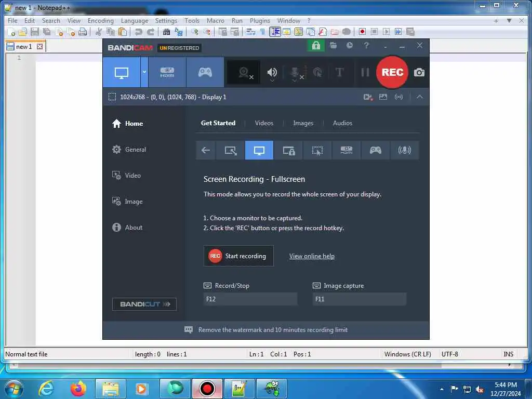
Task: Open the Windows Start button
Action: (x=14, y=389)
